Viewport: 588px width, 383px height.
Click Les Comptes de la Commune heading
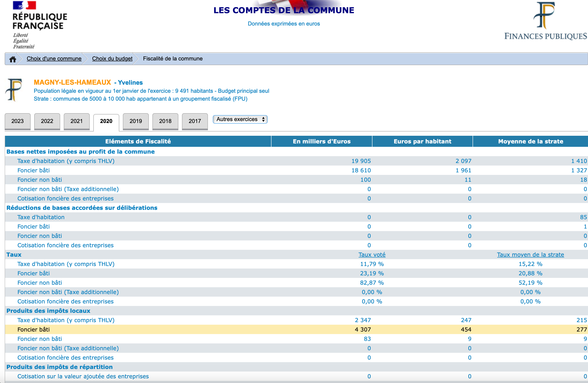284,10
